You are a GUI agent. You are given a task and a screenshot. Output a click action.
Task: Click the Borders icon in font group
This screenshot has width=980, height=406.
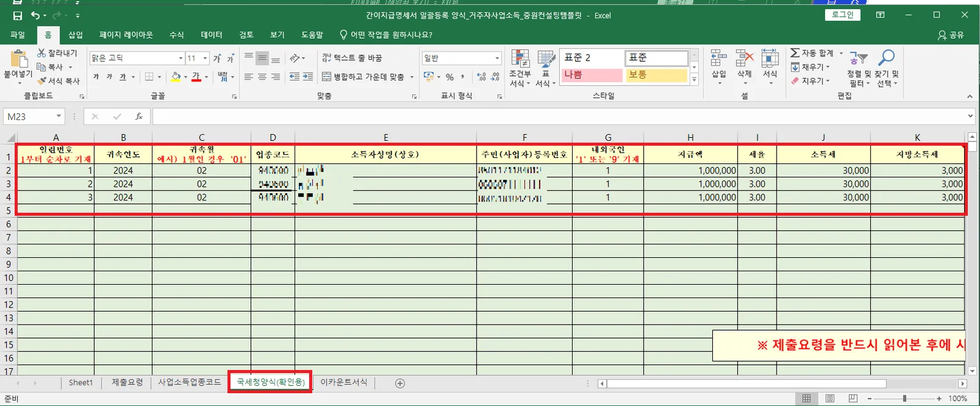pyautogui.click(x=149, y=77)
